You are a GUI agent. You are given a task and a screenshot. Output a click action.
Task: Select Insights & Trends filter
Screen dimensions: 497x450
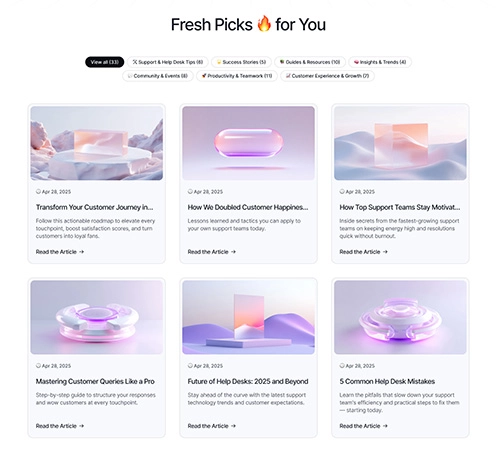(x=380, y=62)
